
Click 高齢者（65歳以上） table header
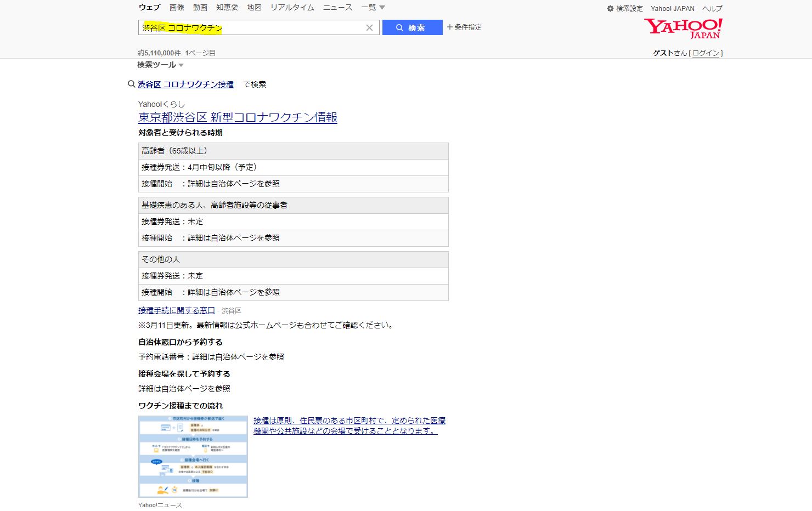coord(294,151)
